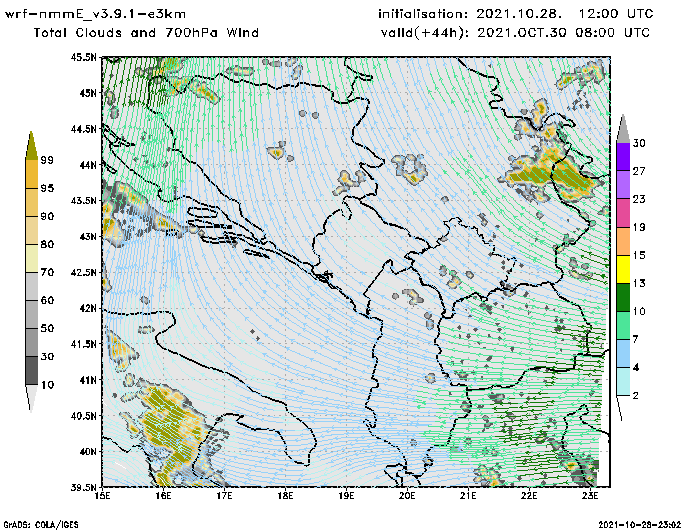The height and width of the screenshot is (530, 700).
Task: Click the 44.5N latitude axis label
Action: click(83, 129)
